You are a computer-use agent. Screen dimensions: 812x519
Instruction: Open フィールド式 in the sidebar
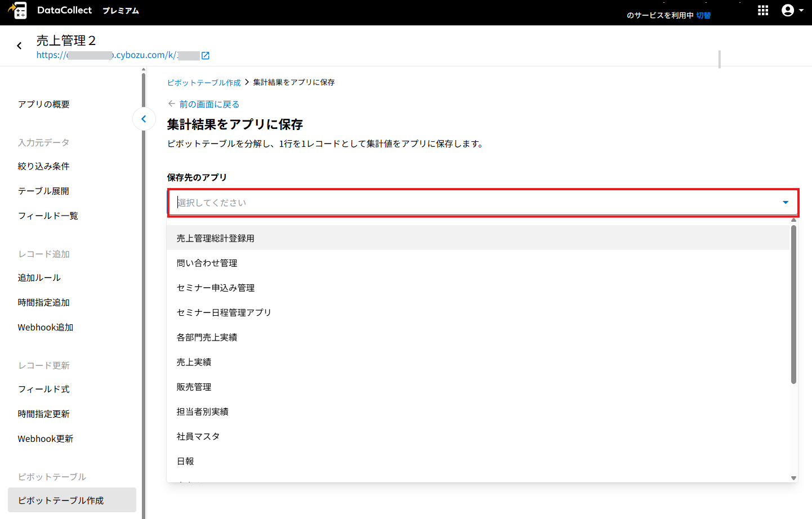[x=44, y=389]
